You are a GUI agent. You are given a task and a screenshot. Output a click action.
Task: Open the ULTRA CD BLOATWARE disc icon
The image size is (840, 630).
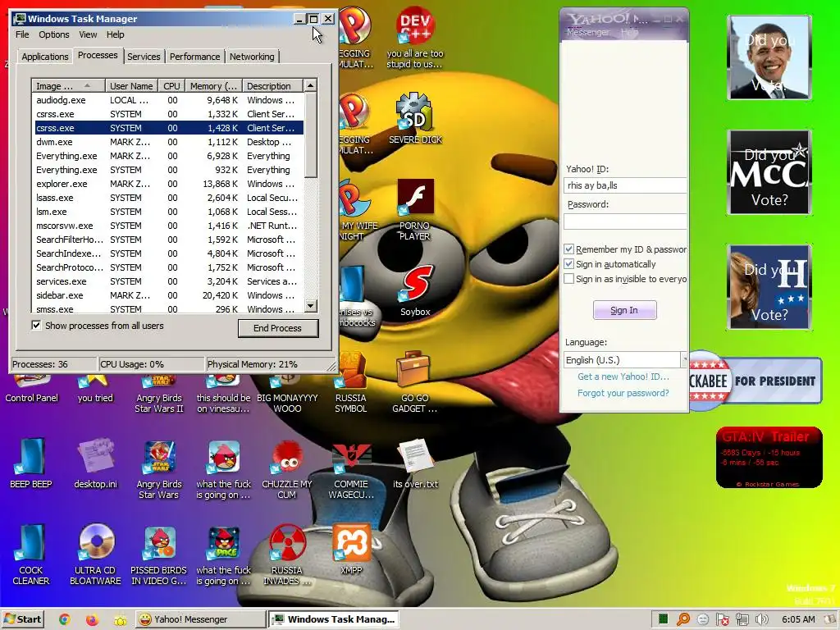[x=95, y=555]
